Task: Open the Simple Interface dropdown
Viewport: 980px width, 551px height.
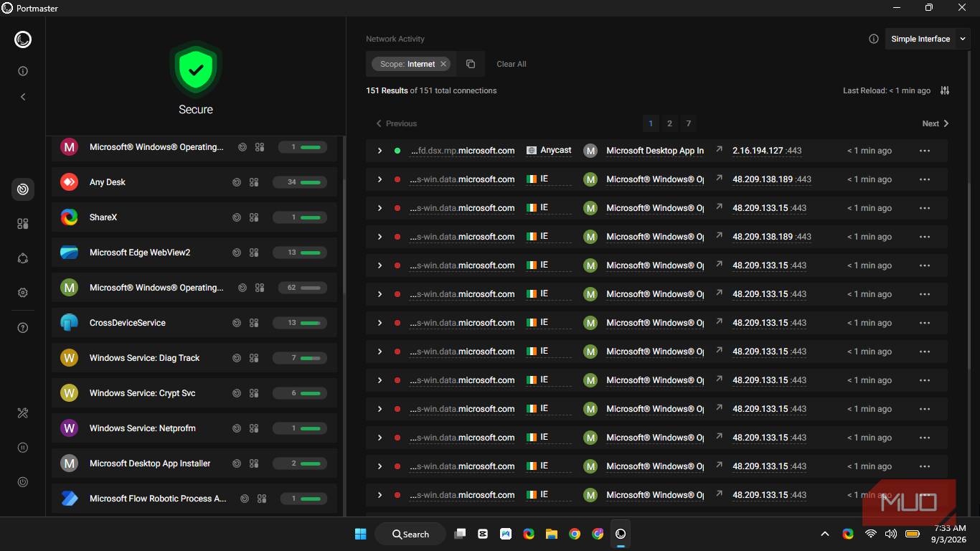Action: click(927, 39)
